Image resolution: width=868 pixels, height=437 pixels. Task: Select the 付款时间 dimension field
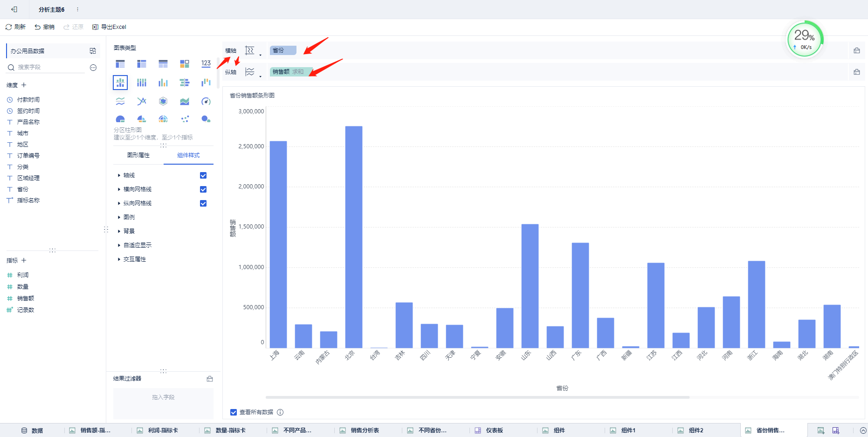28,100
